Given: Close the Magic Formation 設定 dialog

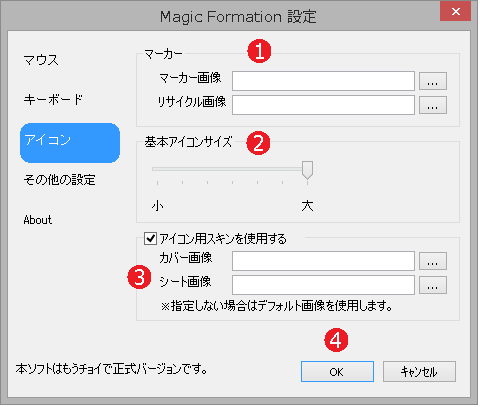Looking at the screenshot, I should coord(455,12).
